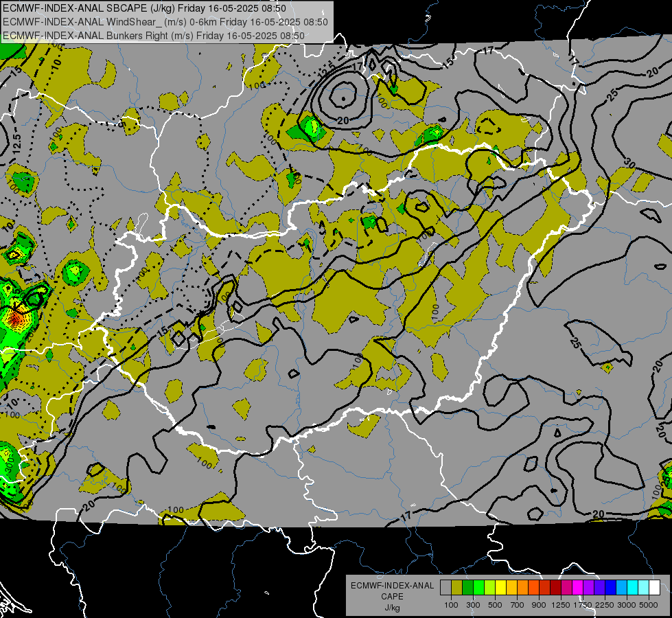
Task: Click the ECMWF-INDEX-ANAL legend title
Action: pos(392,586)
